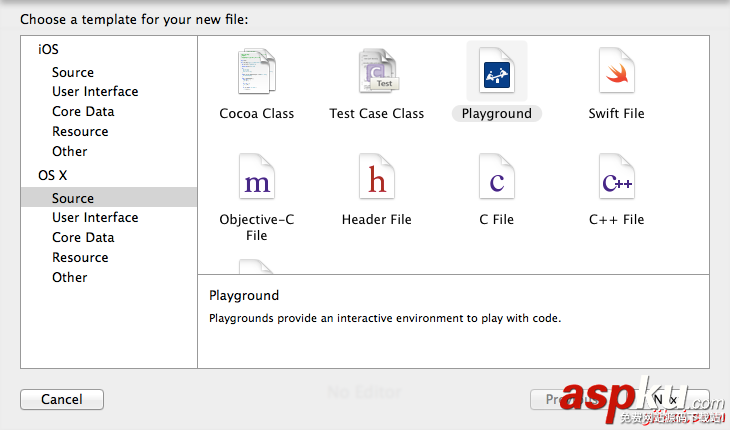Click the OS X category header

[53, 175]
